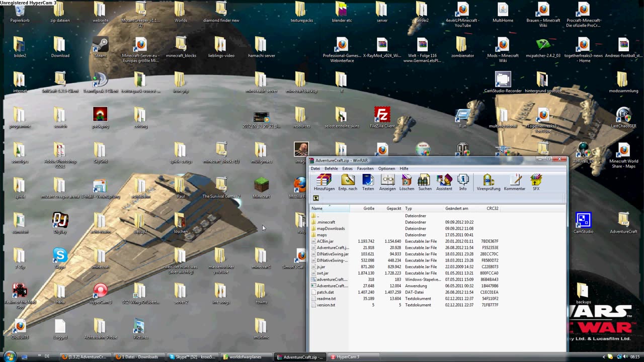Go up one folder level button
The image size is (644, 362).
pyautogui.click(x=316, y=198)
